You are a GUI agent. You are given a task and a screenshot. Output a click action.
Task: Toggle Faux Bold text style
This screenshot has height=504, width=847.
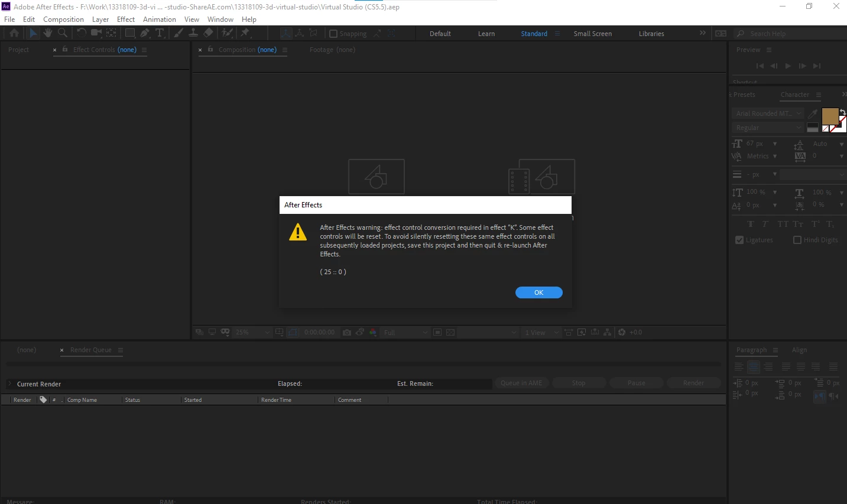click(751, 224)
